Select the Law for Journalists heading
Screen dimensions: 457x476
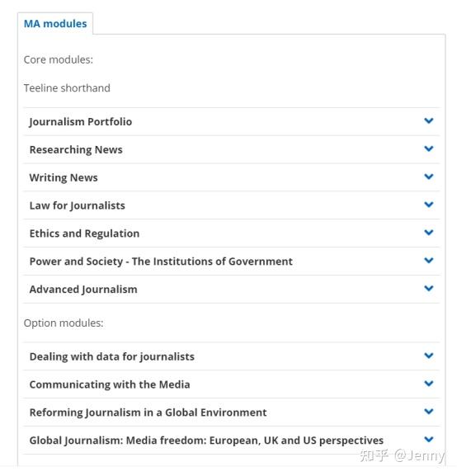(x=77, y=205)
